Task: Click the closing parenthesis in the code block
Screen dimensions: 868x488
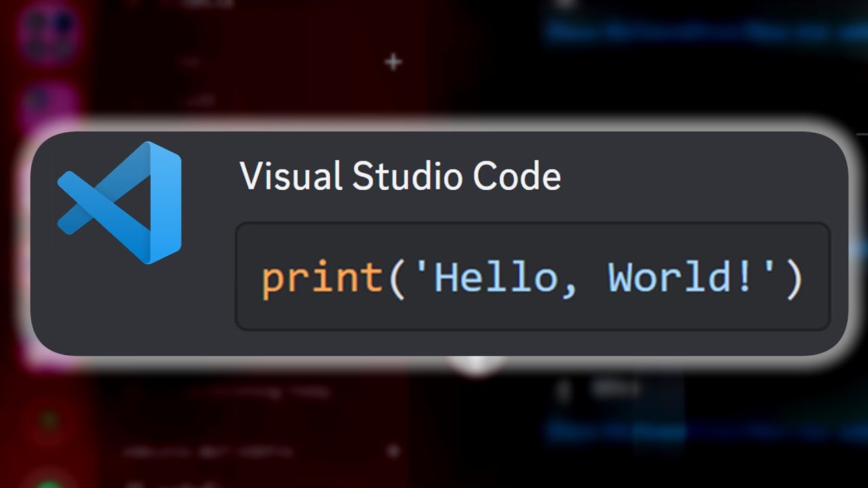Action: click(793, 279)
